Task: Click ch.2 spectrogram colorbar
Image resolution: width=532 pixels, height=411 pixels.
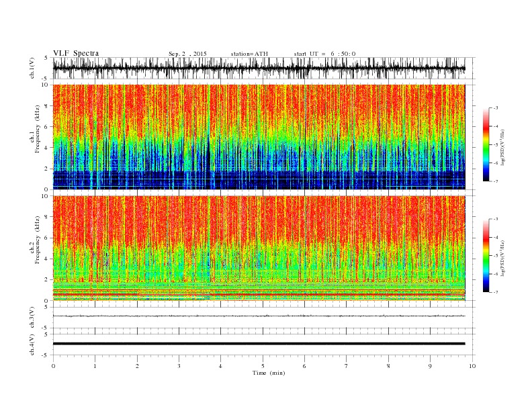Action: point(486,256)
